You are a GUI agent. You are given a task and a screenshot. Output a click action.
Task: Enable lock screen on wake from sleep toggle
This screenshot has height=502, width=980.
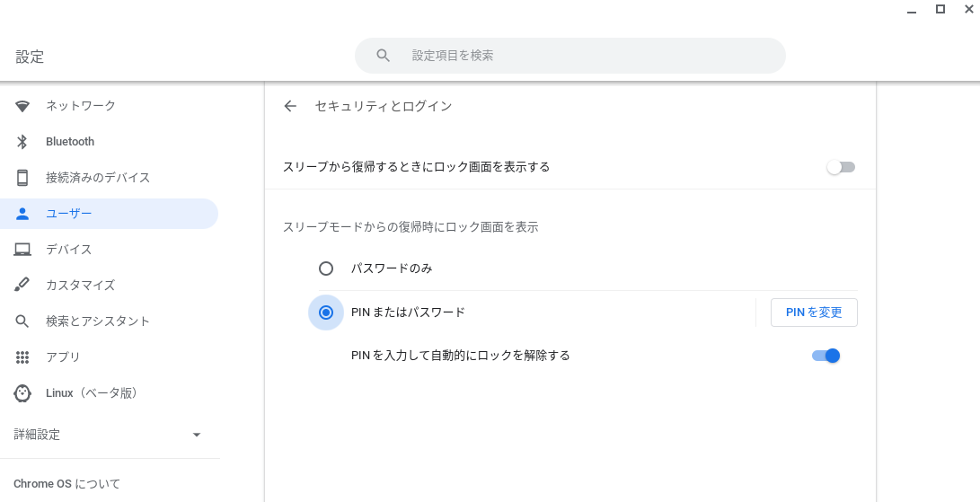[841, 167]
